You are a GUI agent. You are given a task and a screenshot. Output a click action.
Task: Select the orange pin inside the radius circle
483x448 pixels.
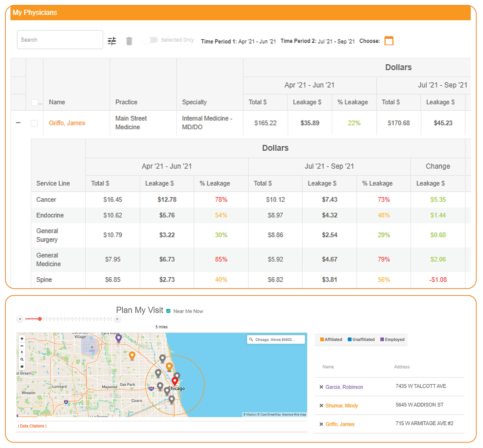169,367
